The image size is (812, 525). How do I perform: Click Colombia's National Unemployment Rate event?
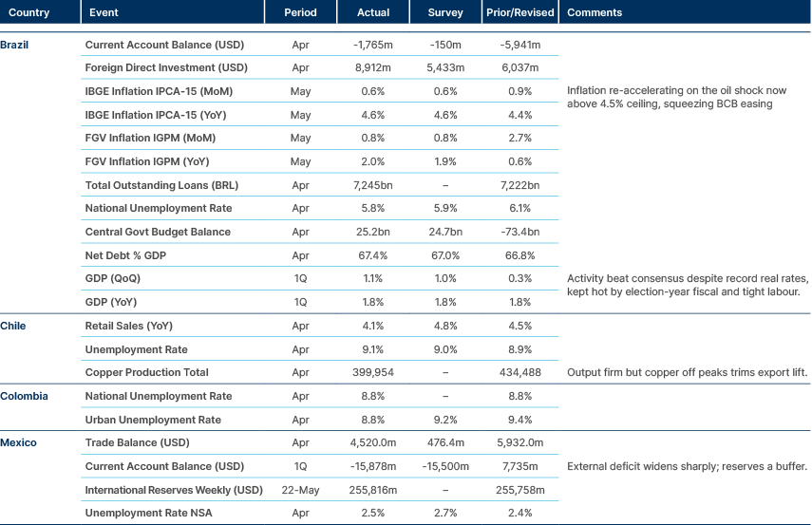159,396
